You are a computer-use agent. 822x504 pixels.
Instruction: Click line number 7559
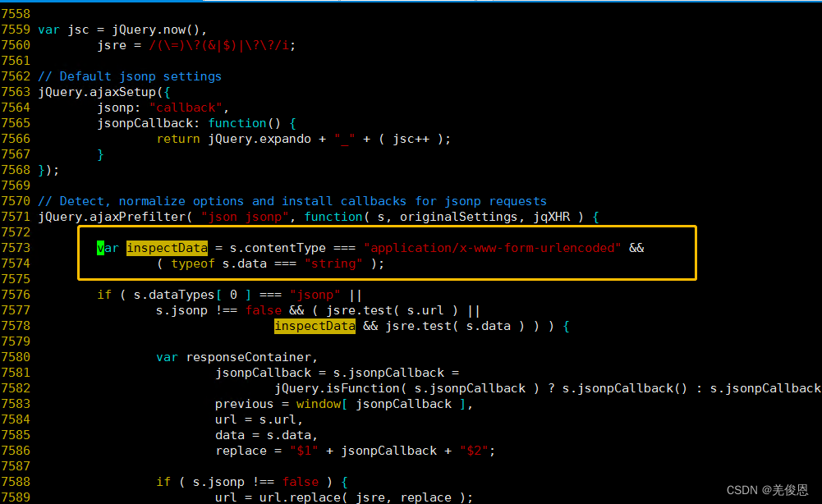click(x=16, y=30)
